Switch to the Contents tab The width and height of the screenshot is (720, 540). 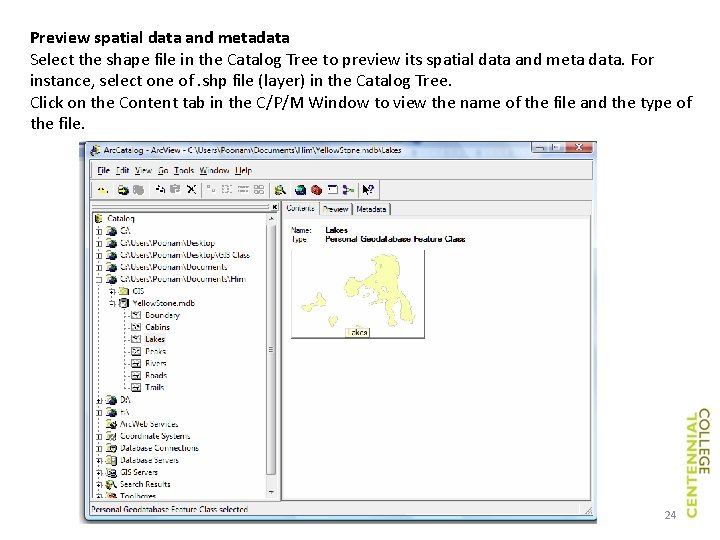[300, 208]
